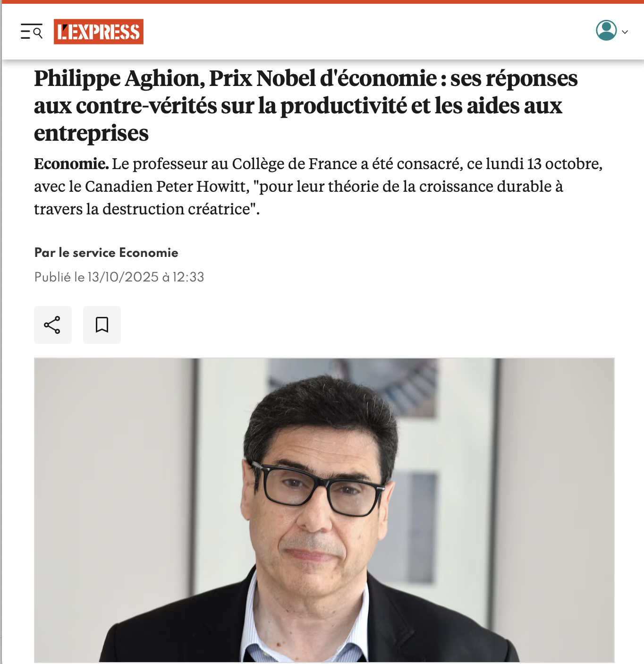Click "Prix Nobel d'économie" in the headline
644x664 pixels.
click(323, 78)
